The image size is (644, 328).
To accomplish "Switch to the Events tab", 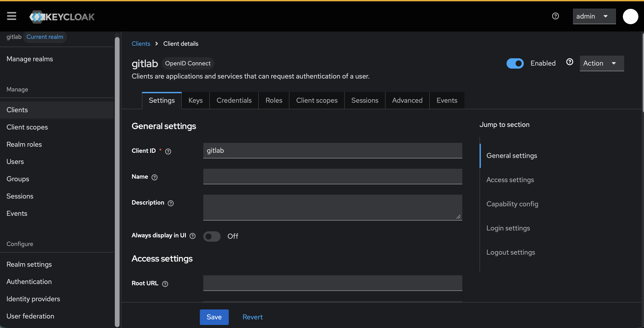I will tap(447, 101).
